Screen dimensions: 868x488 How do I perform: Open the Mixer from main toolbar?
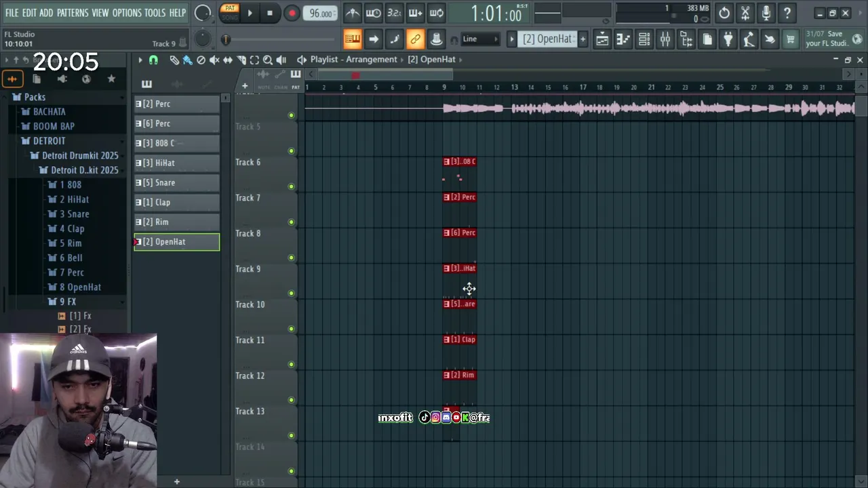click(665, 39)
